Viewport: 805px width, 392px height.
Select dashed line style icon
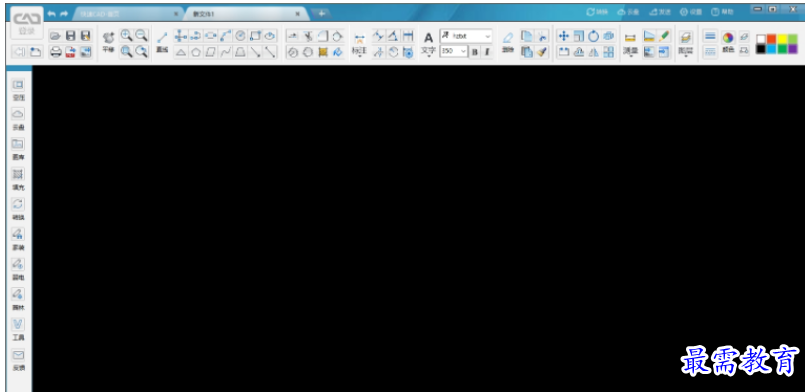(x=710, y=51)
